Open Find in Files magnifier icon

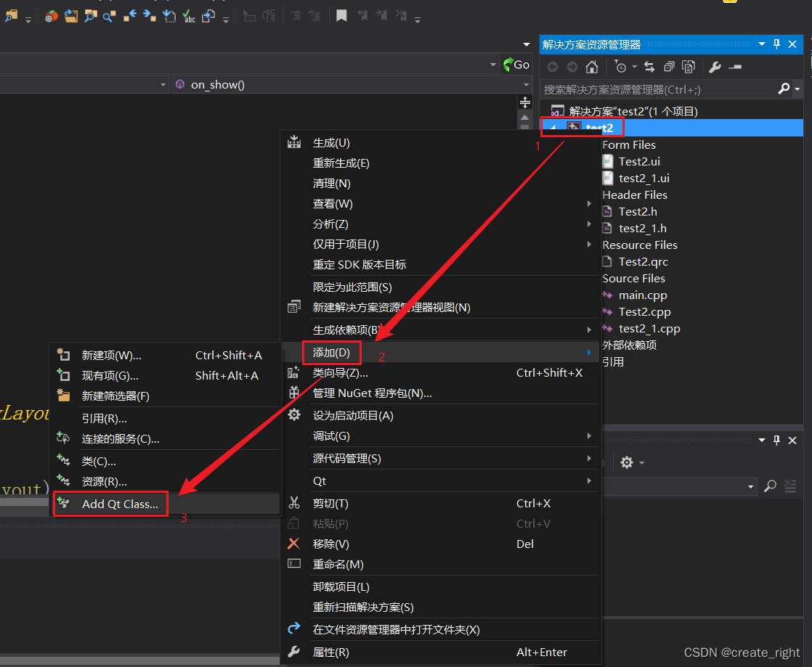[x=90, y=15]
